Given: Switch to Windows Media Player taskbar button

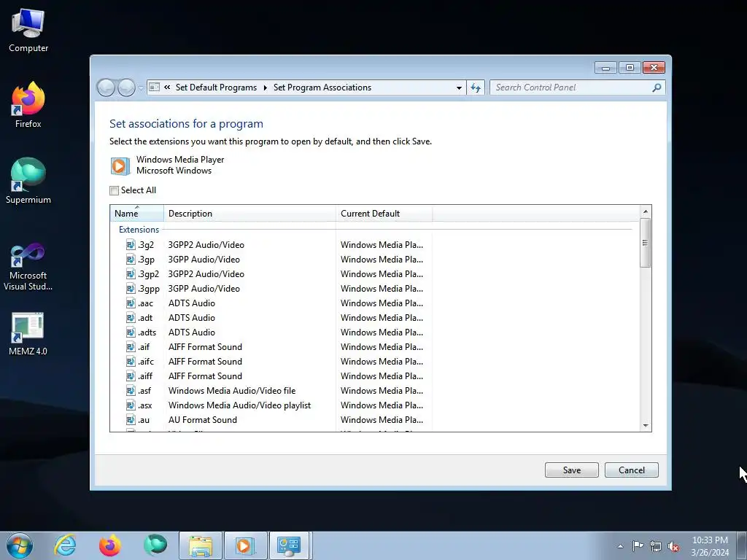Looking at the screenshot, I should tap(245, 545).
